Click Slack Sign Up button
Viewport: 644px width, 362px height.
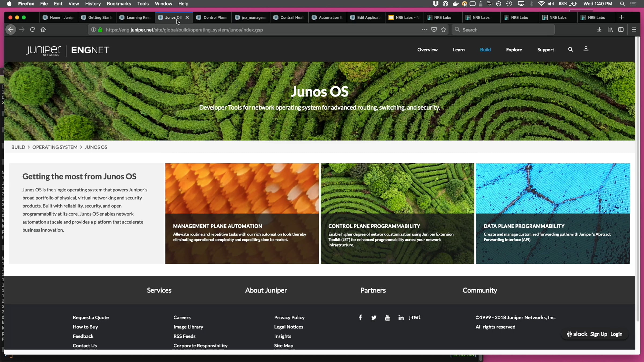point(598,334)
